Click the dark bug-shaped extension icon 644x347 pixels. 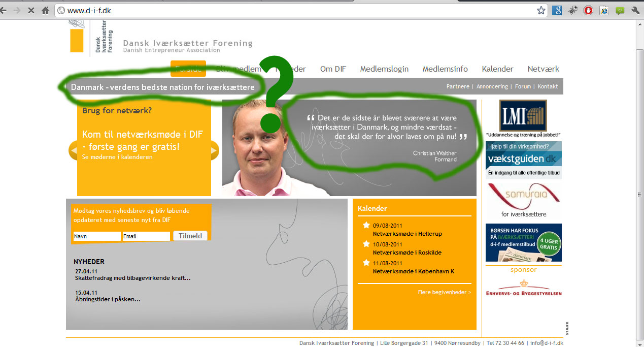click(573, 10)
